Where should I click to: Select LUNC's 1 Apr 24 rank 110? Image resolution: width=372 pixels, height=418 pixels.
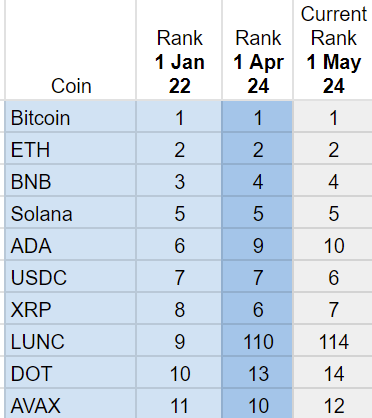point(258,341)
